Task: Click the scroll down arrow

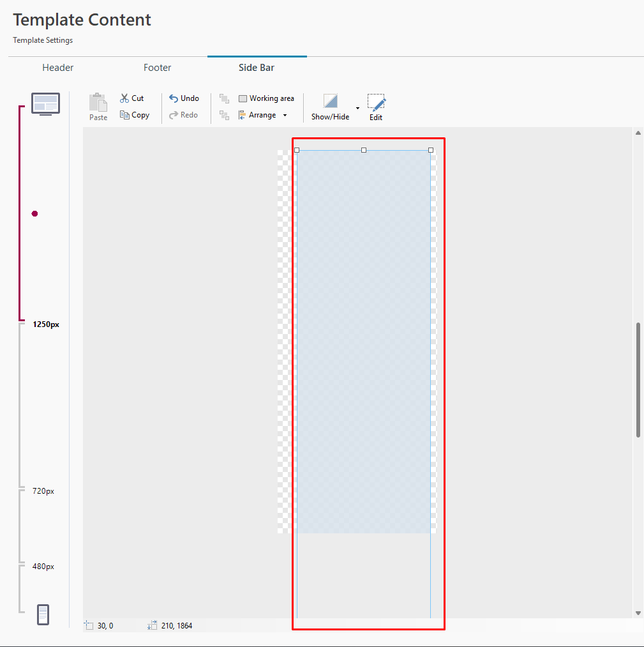Action: pos(638,613)
